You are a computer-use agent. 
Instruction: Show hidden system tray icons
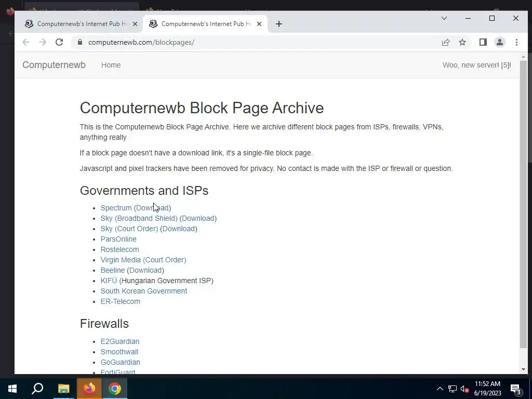click(440, 389)
